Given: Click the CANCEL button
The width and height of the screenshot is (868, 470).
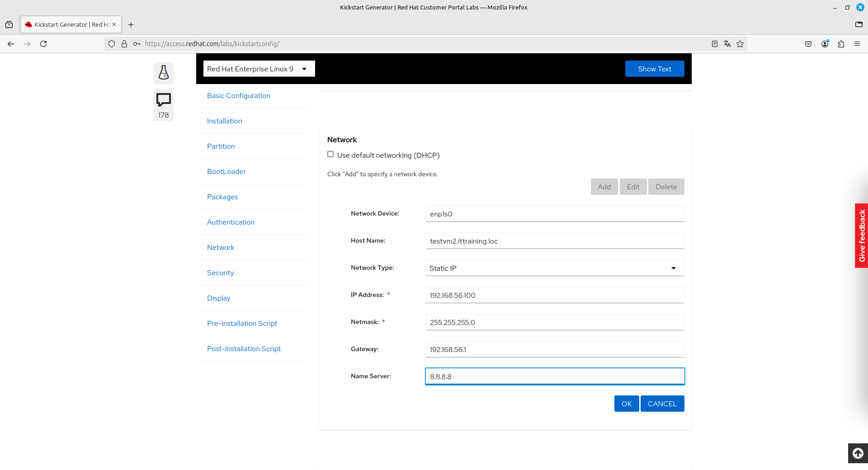Looking at the screenshot, I should (x=662, y=404).
